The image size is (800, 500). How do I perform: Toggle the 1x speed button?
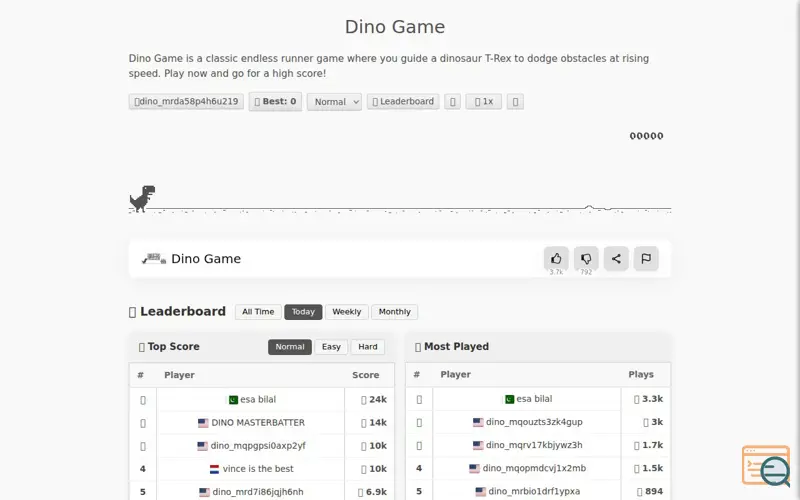tap(483, 102)
